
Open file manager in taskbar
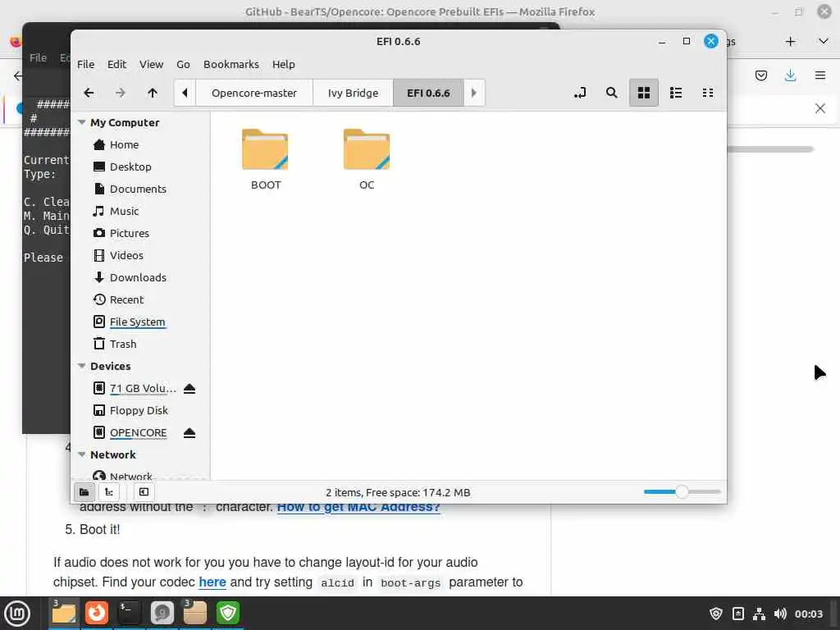[64, 614]
